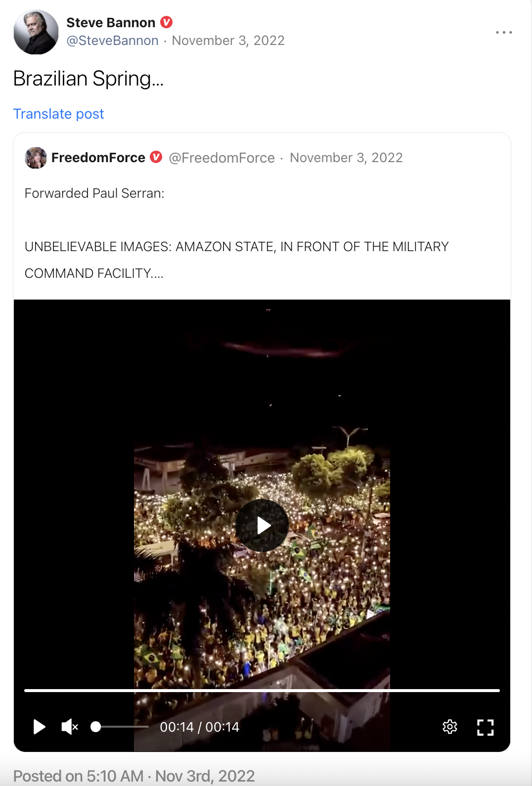Click the FreedomForce verified badge
Viewport: 532px width, 786px height.
(156, 157)
